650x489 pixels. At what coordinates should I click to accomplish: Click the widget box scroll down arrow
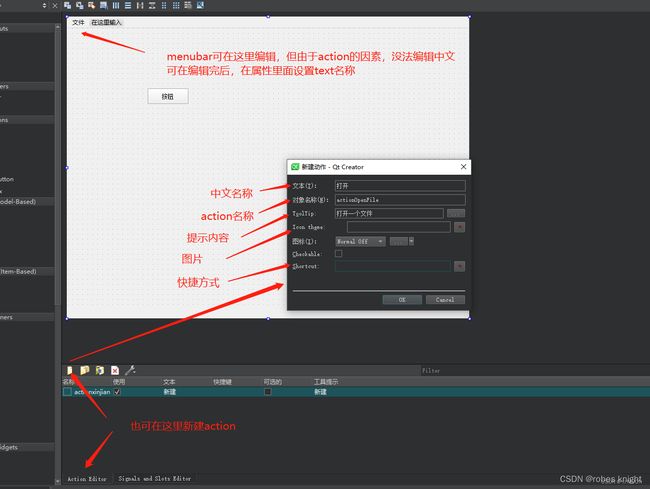coord(58,481)
